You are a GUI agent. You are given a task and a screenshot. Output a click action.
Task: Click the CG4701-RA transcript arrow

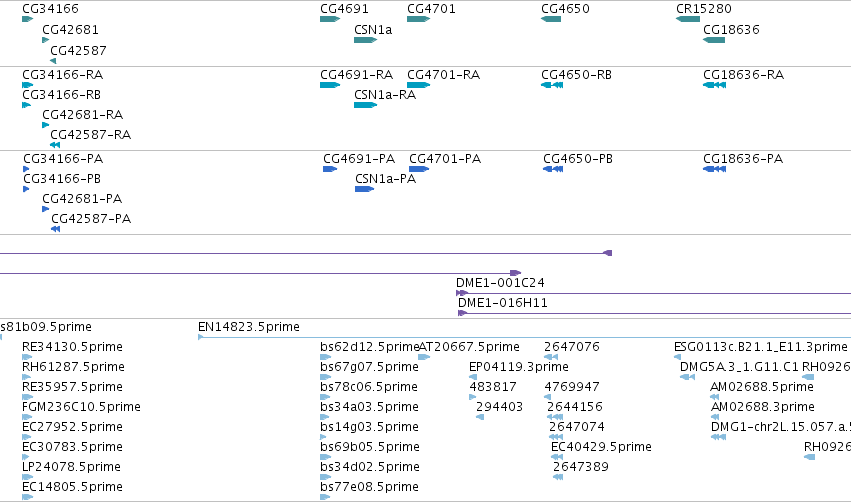pos(418,85)
